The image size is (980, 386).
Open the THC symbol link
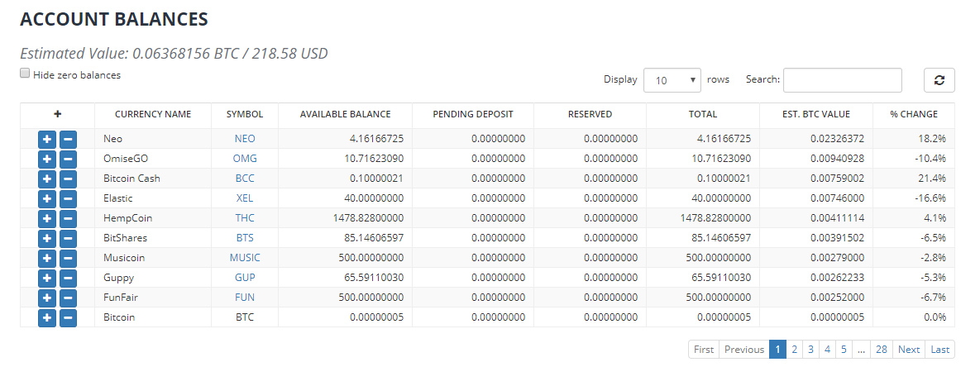pos(245,218)
